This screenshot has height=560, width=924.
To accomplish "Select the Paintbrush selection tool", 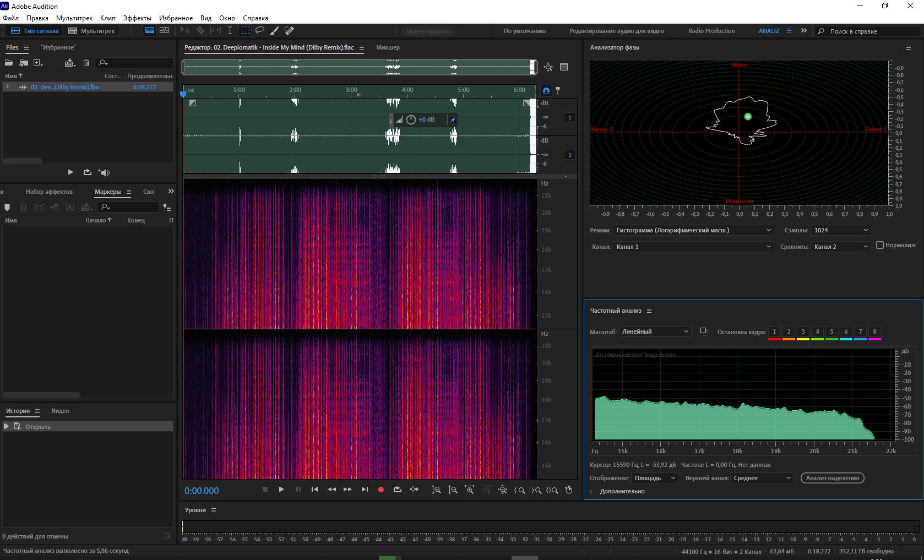I will [x=274, y=31].
